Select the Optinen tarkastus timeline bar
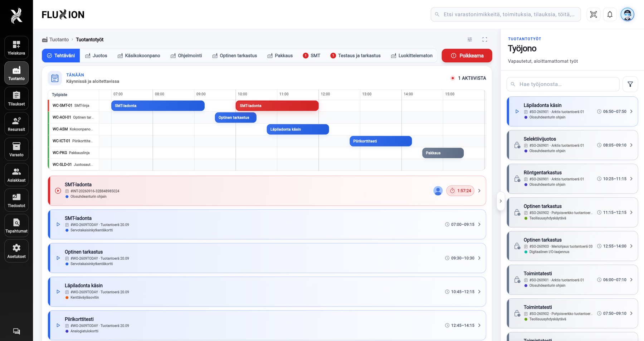Image resolution: width=644 pixels, height=341 pixels. tap(235, 117)
